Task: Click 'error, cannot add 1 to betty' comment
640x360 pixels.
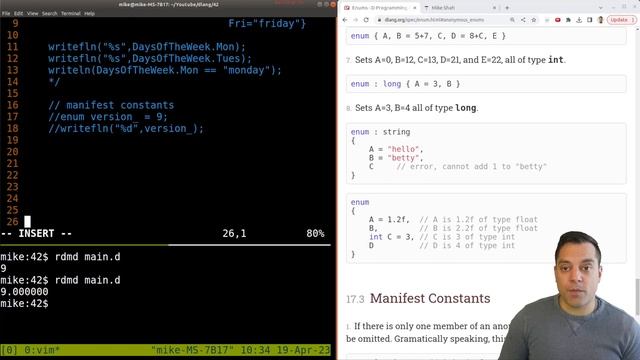Action: [x=471, y=167]
